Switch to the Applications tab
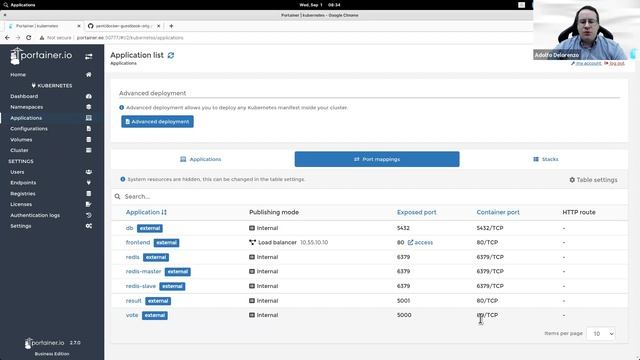This screenshot has height=360, width=640. pos(201,159)
